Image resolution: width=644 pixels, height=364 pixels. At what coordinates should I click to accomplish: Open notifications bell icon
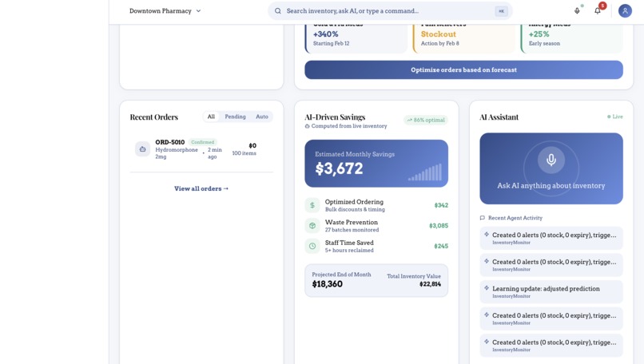coord(598,11)
